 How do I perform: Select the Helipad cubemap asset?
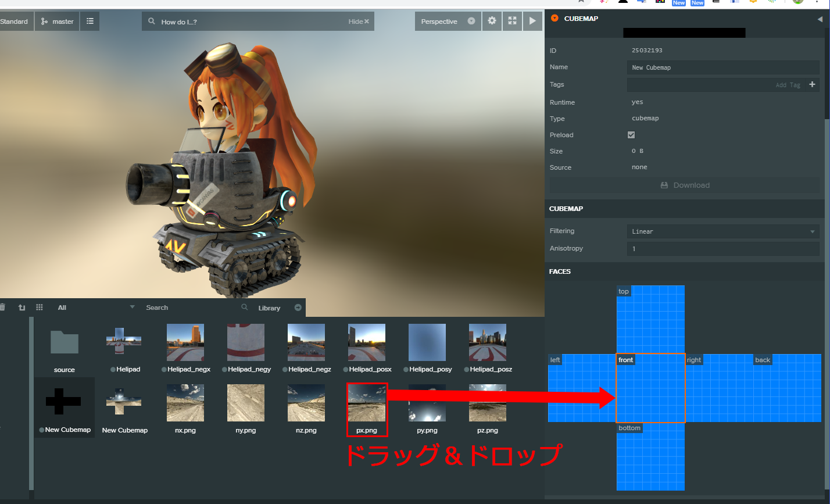pos(125,348)
